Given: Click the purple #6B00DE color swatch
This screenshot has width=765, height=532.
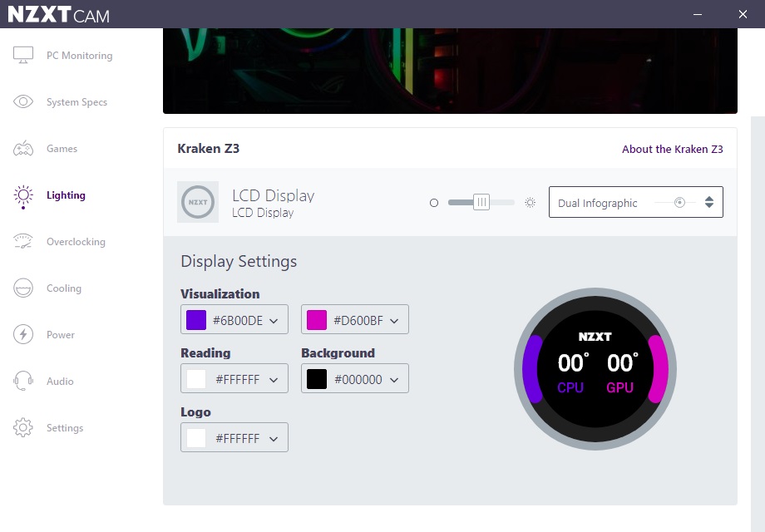Looking at the screenshot, I should [x=196, y=320].
